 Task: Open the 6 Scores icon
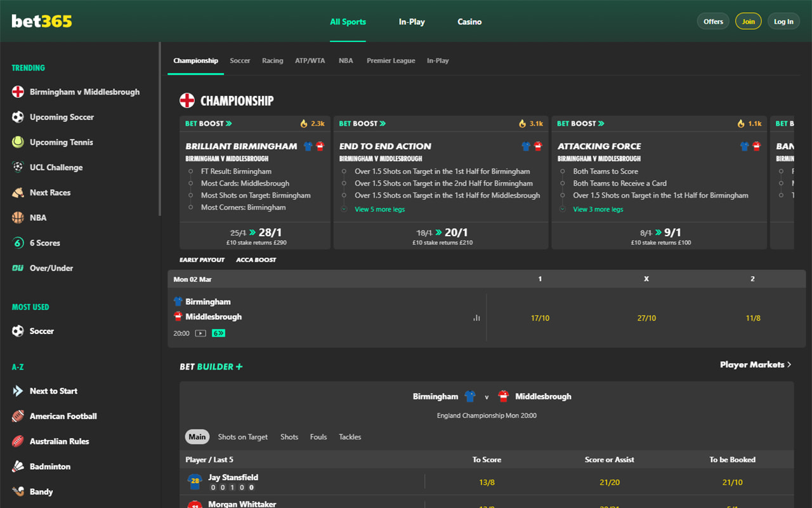pos(18,243)
